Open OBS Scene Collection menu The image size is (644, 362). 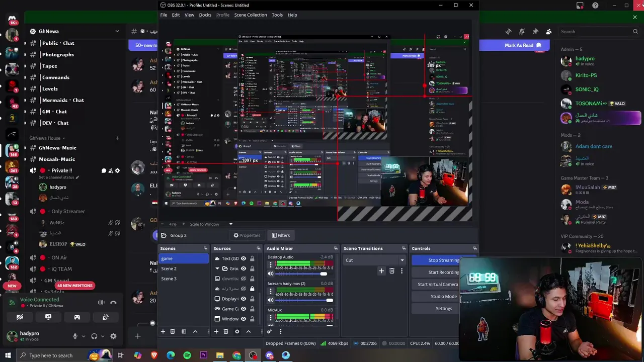251,15
